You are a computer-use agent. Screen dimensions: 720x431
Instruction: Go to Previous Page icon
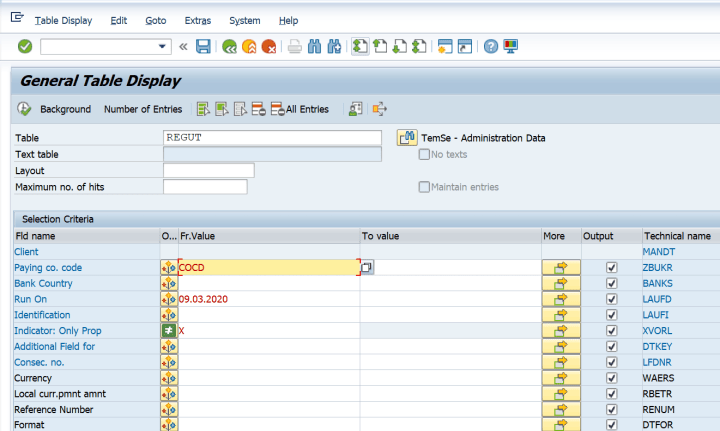coord(380,46)
